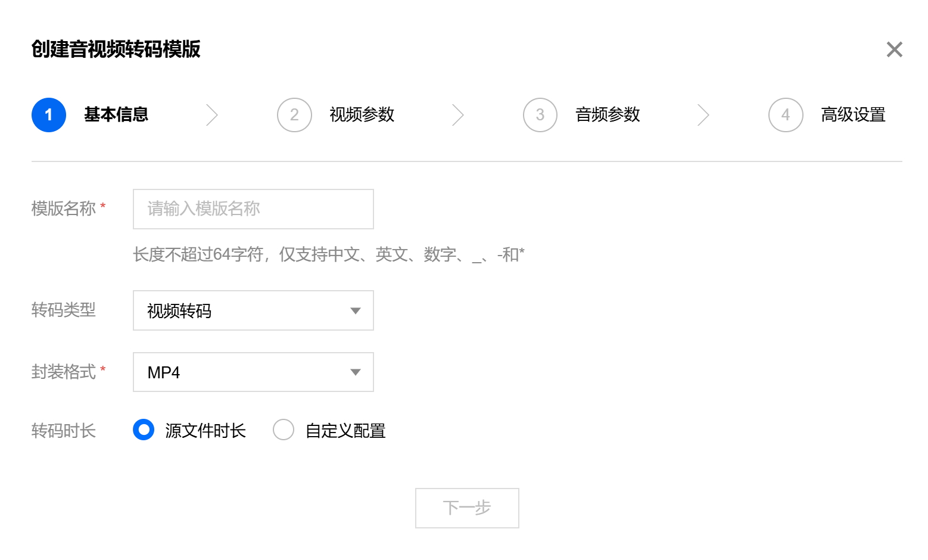Click the step 2 circle icon

click(294, 115)
